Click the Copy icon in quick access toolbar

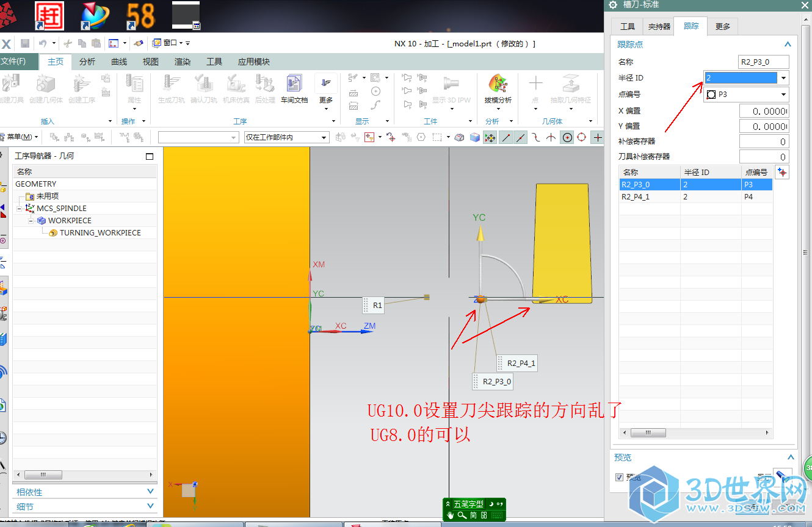[x=82, y=43]
